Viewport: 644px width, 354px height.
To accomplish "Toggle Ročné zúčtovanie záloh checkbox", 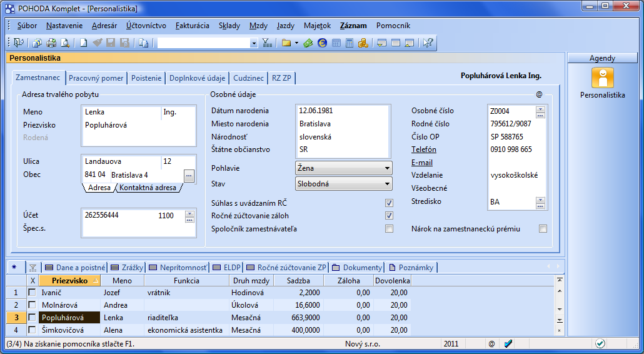I will point(389,216).
